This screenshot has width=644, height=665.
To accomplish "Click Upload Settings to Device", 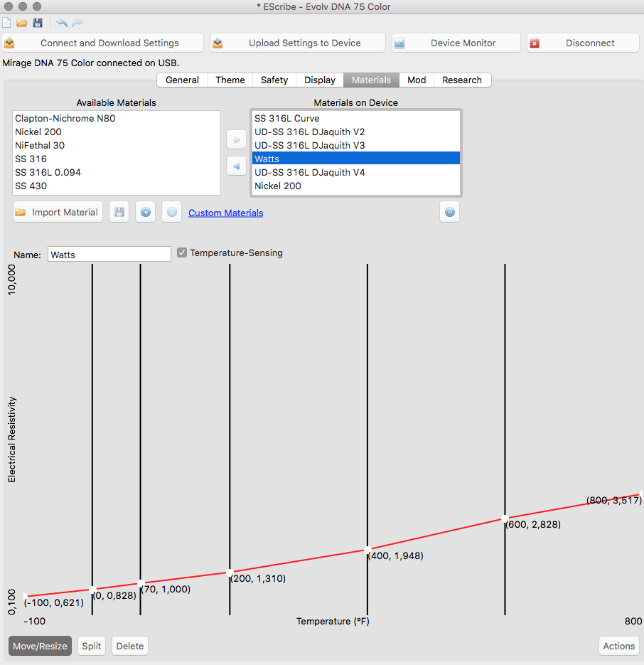I will coord(298,43).
